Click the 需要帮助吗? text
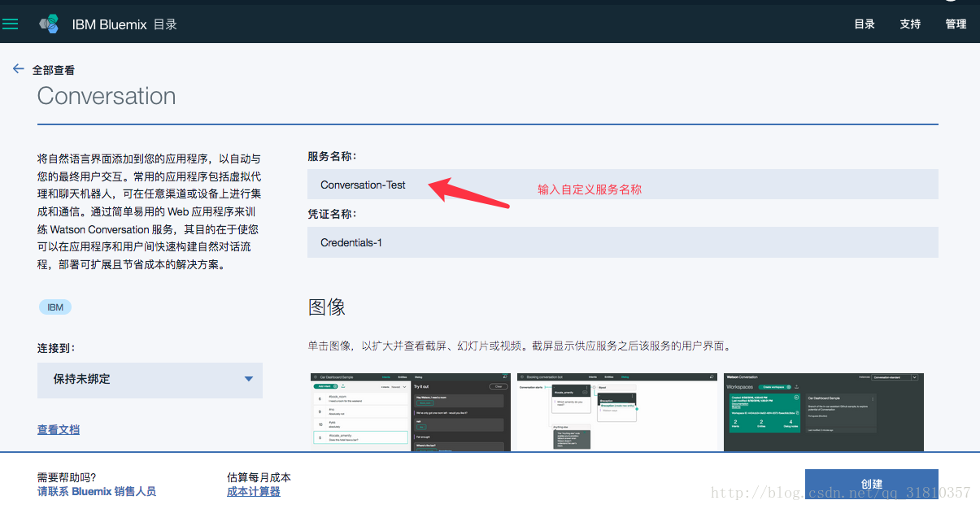Screen dimensions: 980x509 tap(67, 477)
